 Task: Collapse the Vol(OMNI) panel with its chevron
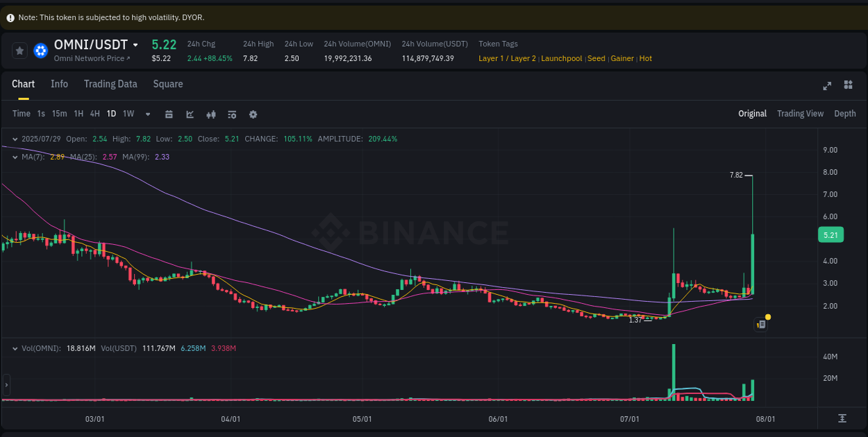[x=14, y=348]
